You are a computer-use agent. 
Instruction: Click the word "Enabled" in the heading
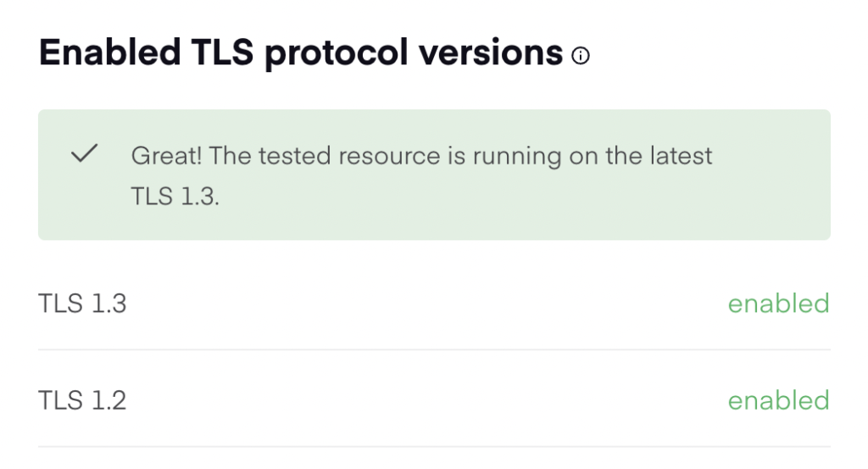click(109, 53)
